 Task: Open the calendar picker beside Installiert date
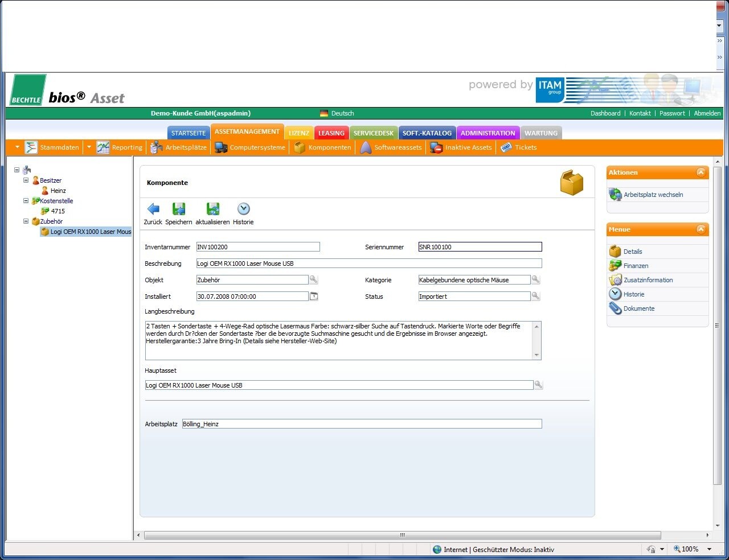coord(313,296)
